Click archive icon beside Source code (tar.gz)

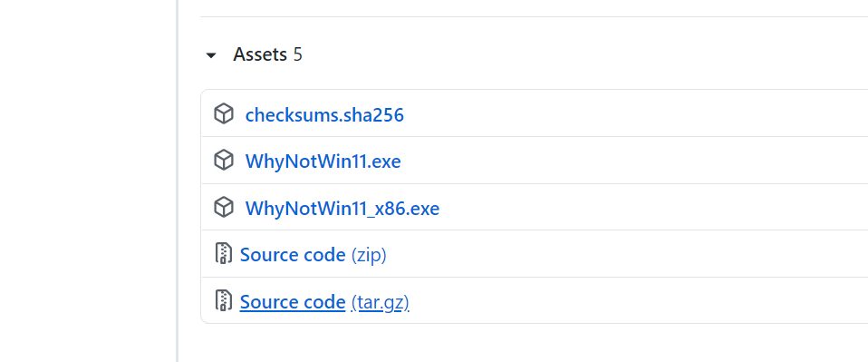tap(223, 300)
